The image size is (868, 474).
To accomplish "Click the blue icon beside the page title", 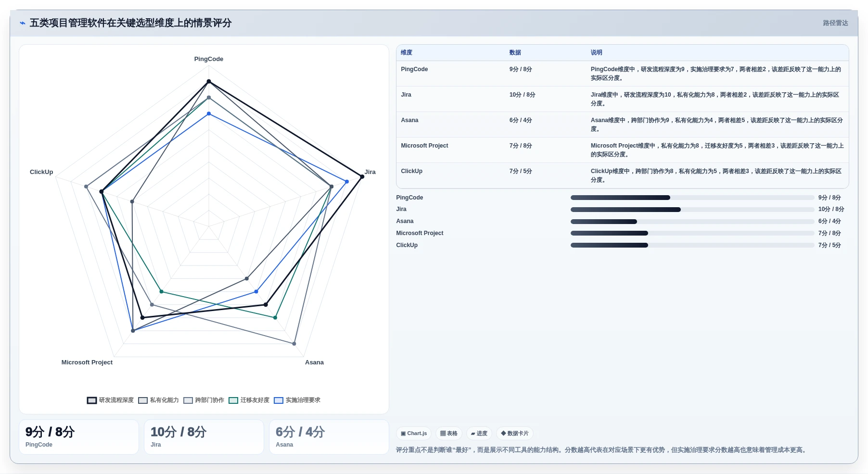I will tap(22, 23).
